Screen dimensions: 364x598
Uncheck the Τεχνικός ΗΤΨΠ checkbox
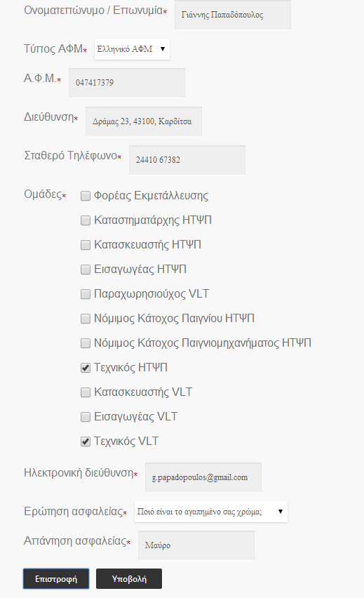point(86,368)
